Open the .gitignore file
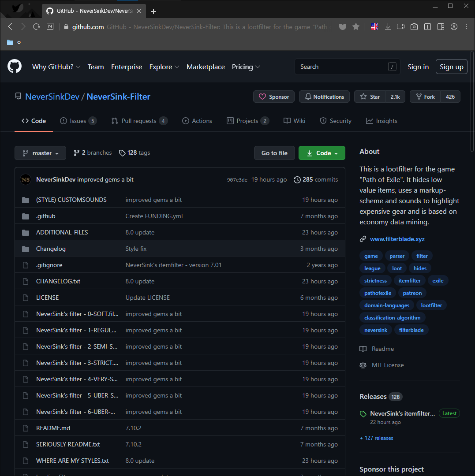The image size is (475, 476). click(49, 265)
